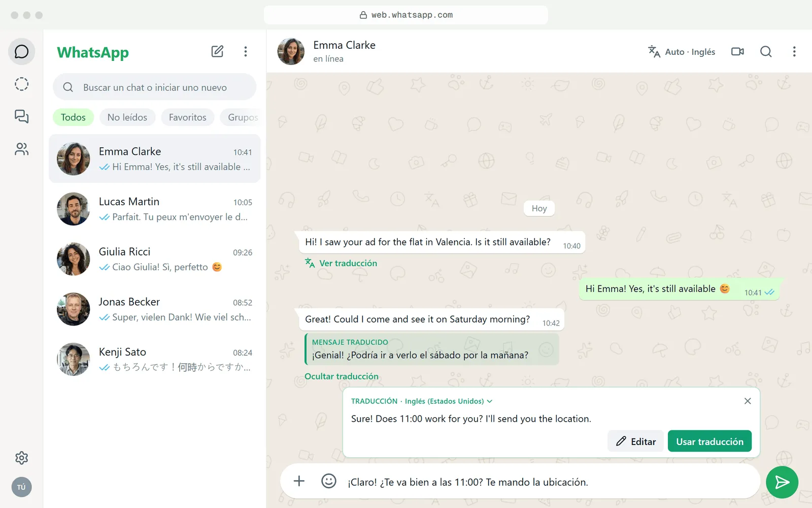The width and height of the screenshot is (812, 508).
Task: Open the Channels icon in sidebar
Action: pyautogui.click(x=21, y=116)
